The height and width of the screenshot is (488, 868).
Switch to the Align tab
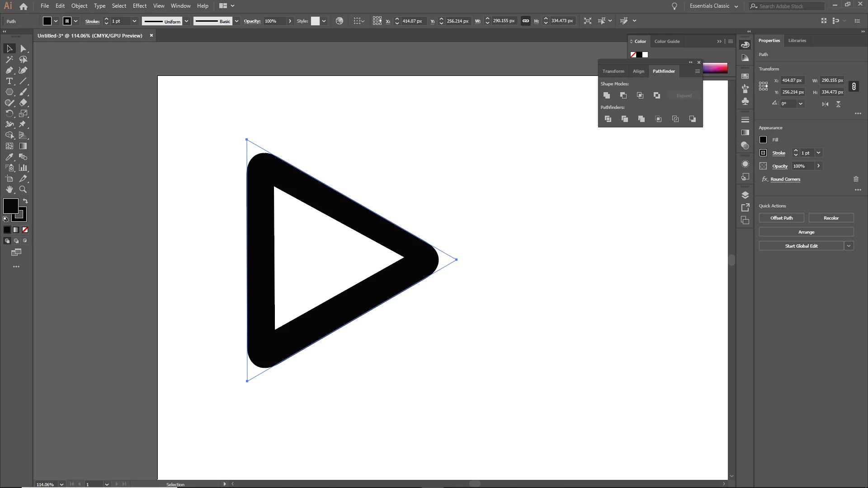tap(638, 71)
